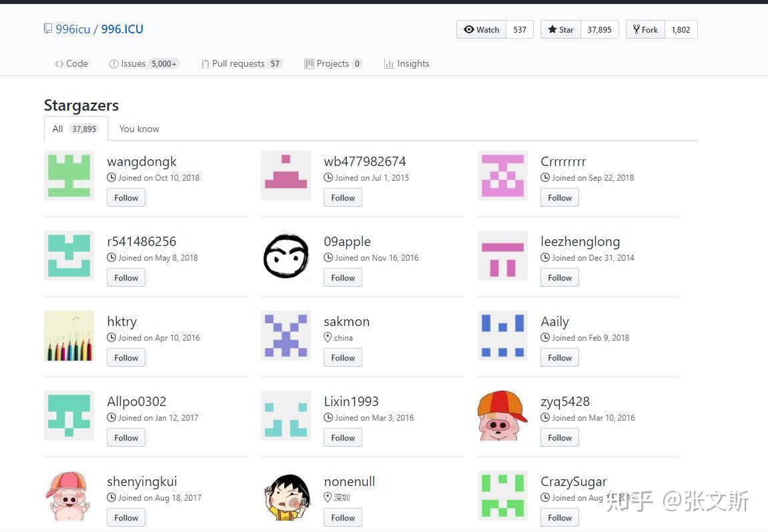Open the Issues tab

coord(145,63)
